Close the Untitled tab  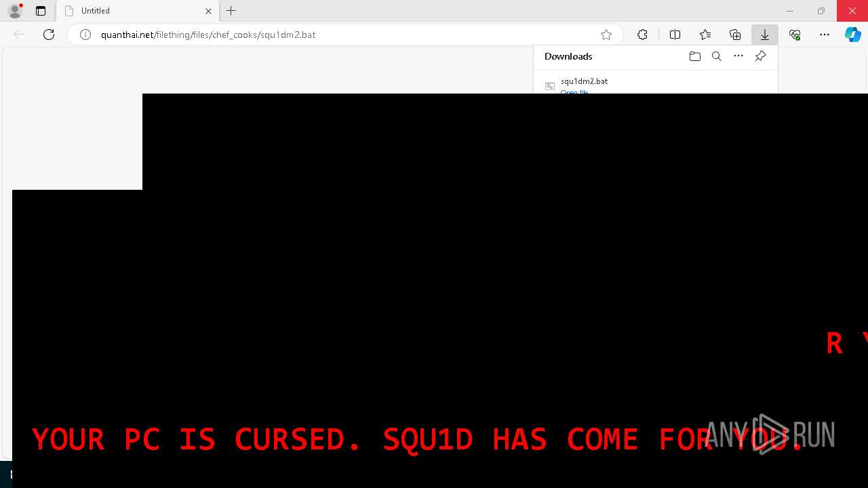coord(208,11)
